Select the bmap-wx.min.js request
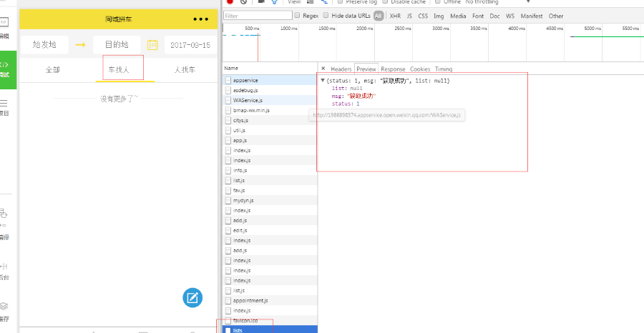 270,110
